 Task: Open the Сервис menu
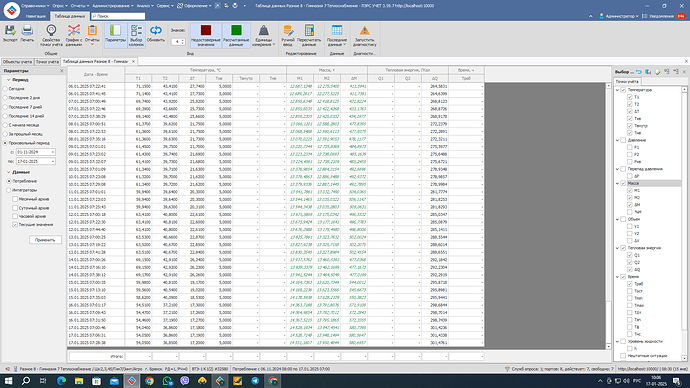pyautogui.click(x=165, y=6)
